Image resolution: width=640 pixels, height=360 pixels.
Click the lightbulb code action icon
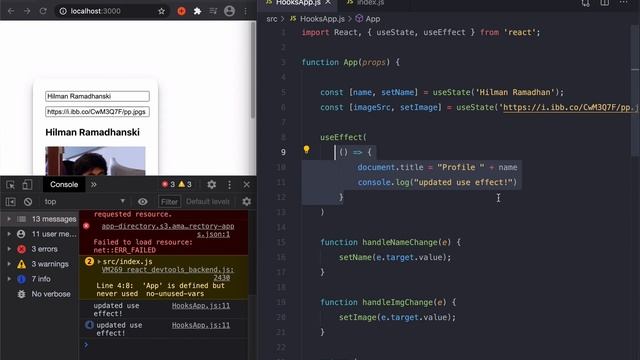pyautogui.click(x=307, y=150)
